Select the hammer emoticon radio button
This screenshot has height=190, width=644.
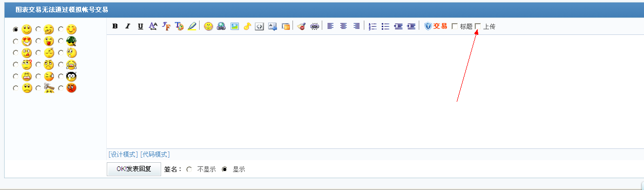(38, 88)
